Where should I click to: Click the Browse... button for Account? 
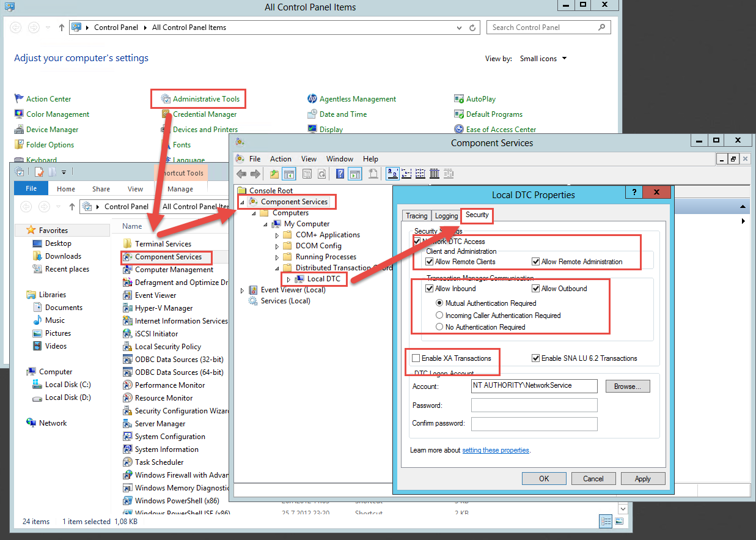pyautogui.click(x=628, y=387)
